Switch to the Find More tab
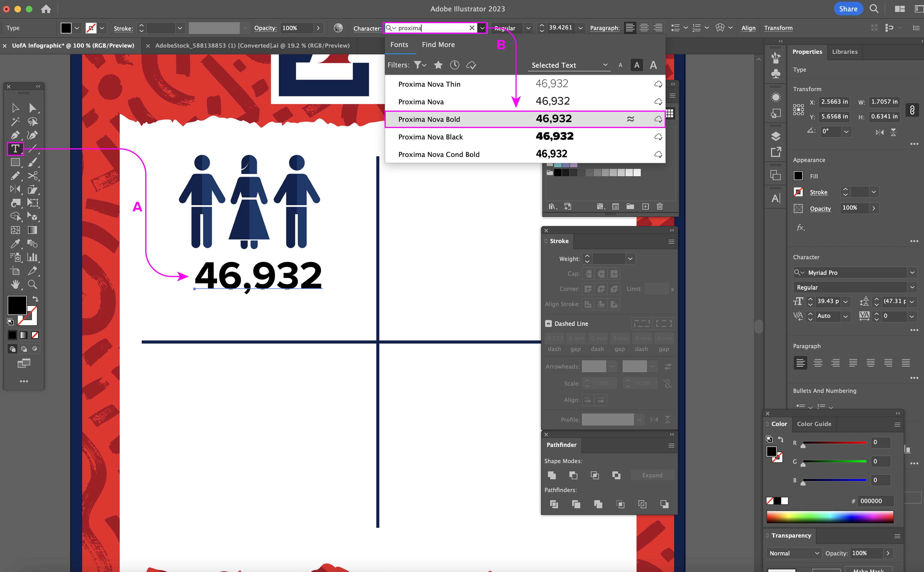The height and width of the screenshot is (572, 924). pos(438,45)
